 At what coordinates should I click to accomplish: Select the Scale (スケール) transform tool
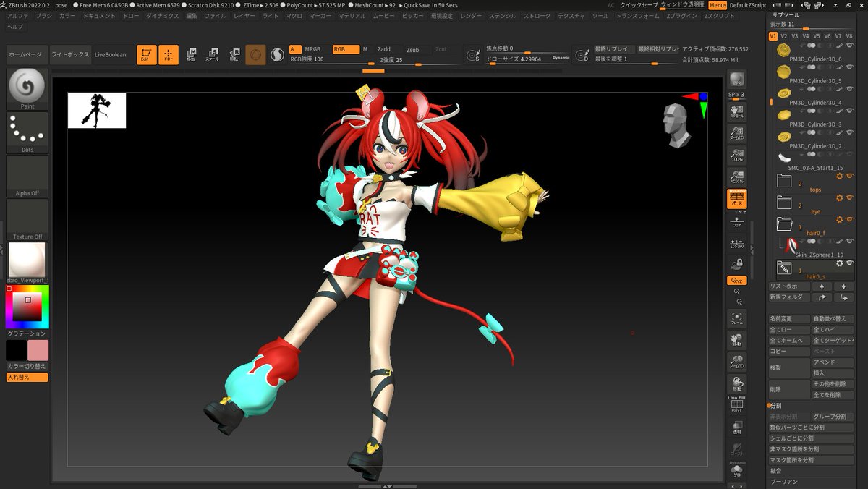point(213,54)
